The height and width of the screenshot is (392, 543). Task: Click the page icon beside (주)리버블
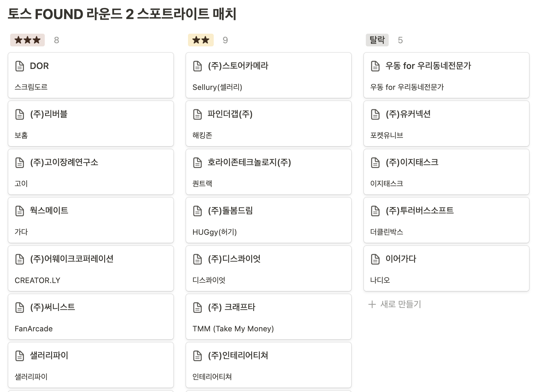pyautogui.click(x=20, y=114)
